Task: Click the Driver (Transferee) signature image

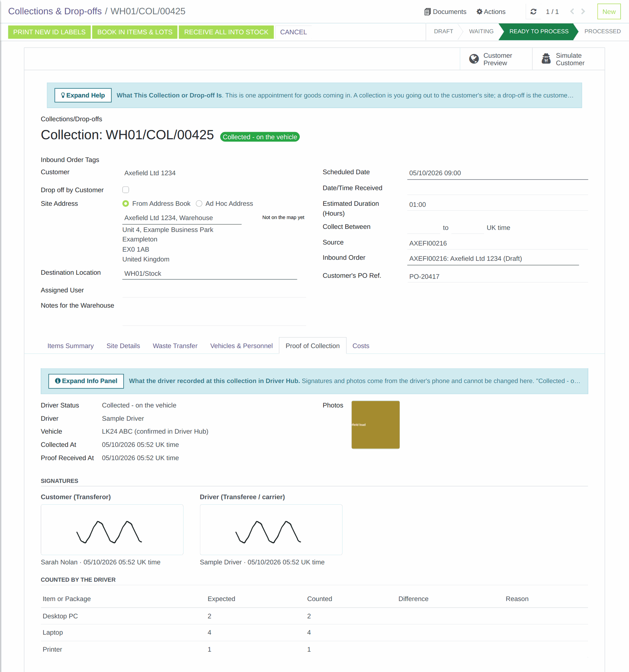Action: point(271,530)
